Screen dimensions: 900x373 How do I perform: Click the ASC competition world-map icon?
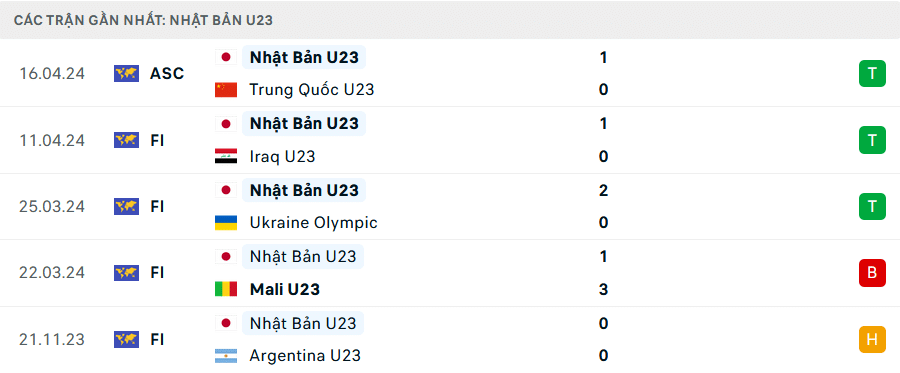click(x=126, y=73)
